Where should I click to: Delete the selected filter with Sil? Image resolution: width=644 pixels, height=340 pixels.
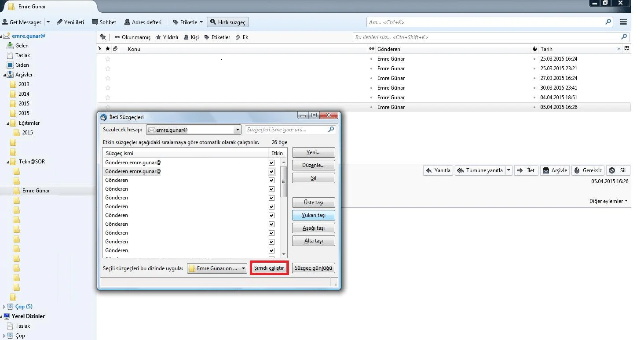[x=313, y=178]
